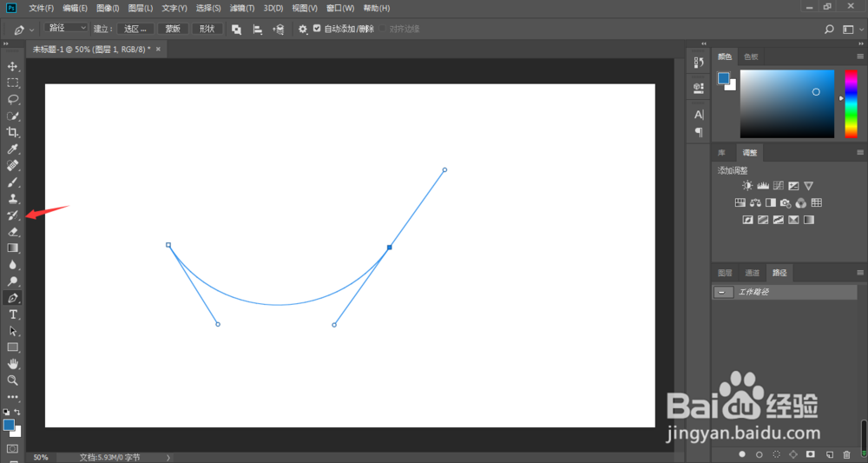Select the Crop tool

13,132
